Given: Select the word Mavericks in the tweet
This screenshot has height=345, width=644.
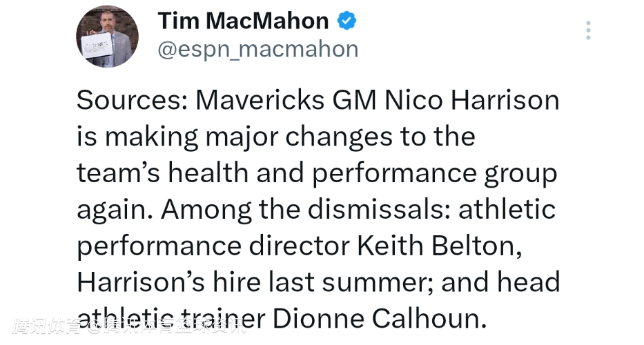Looking at the screenshot, I should point(260,100).
